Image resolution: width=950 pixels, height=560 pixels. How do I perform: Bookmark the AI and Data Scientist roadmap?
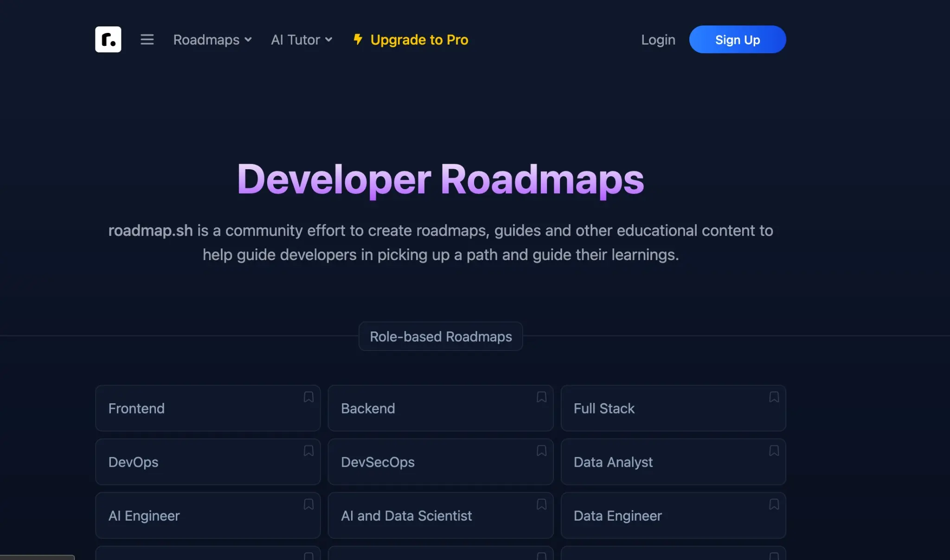(x=541, y=504)
